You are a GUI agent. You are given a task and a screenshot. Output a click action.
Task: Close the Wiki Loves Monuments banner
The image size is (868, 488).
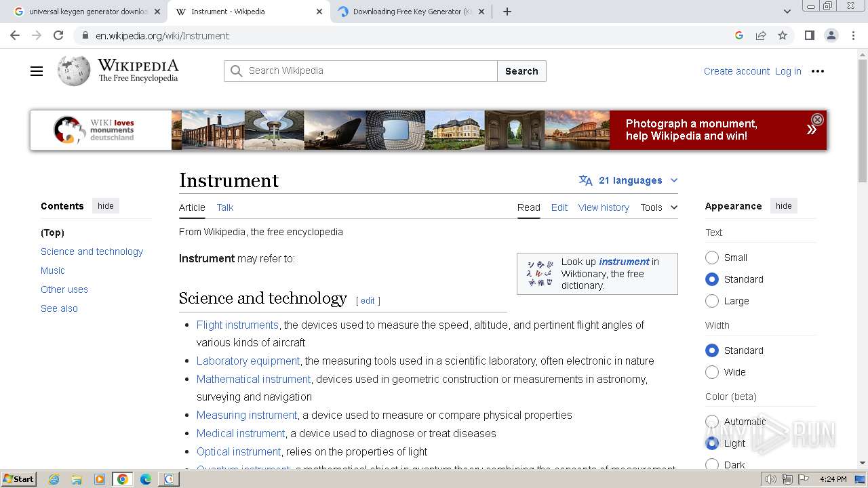[817, 119]
